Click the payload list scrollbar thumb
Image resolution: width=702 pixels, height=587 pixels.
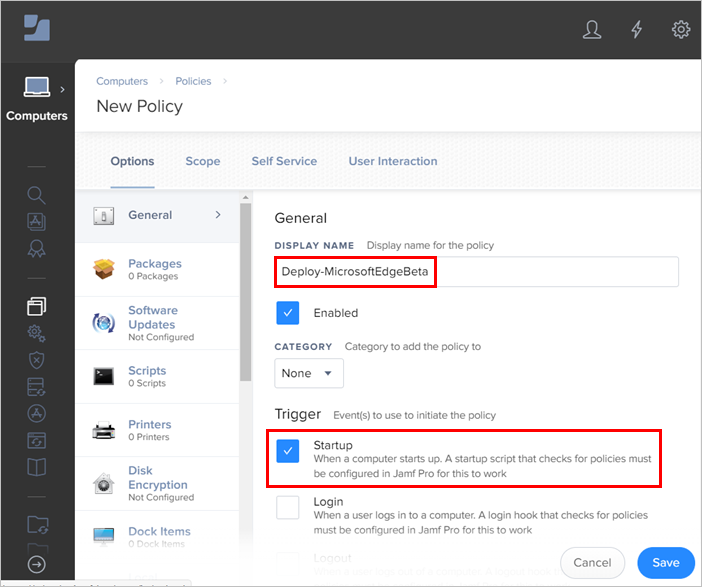tap(245, 292)
